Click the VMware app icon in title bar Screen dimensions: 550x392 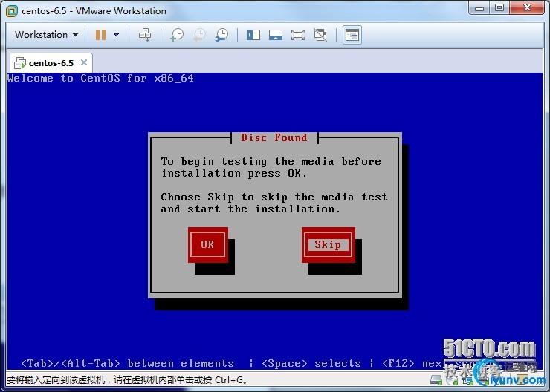pyautogui.click(x=11, y=11)
